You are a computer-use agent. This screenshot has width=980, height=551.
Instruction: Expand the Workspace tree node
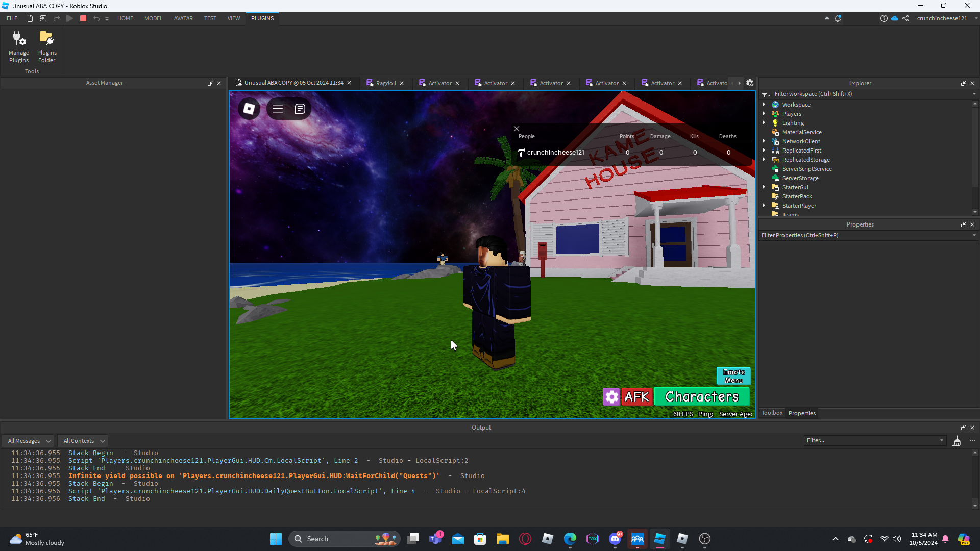764,104
